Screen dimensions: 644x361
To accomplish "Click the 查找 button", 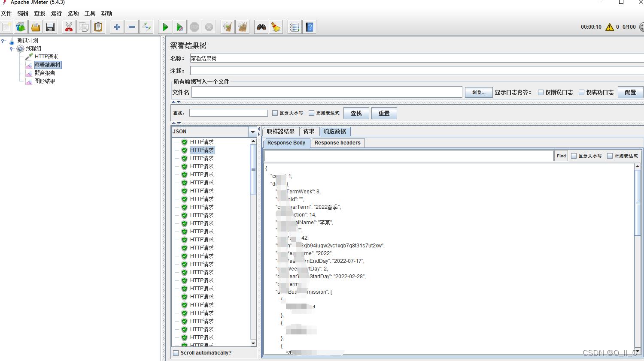I will click(x=356, y=113).
